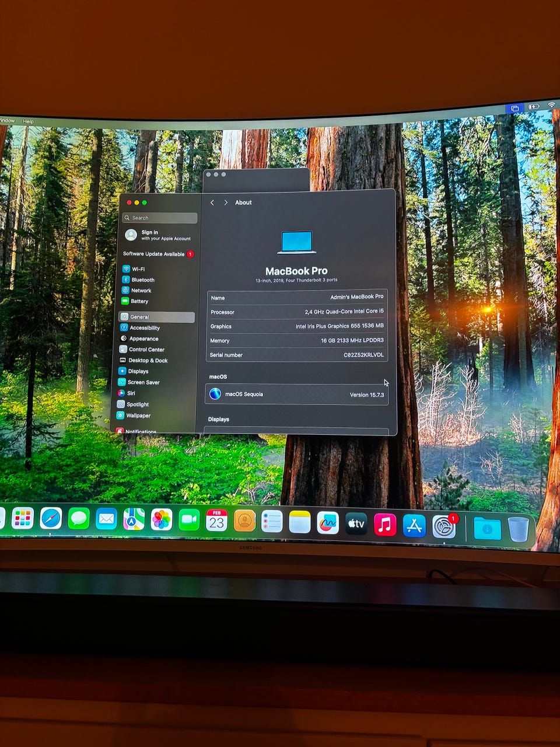Click the battery status icon in menu bar
This screenshot has height=747, width=560.
click(534, 107)
